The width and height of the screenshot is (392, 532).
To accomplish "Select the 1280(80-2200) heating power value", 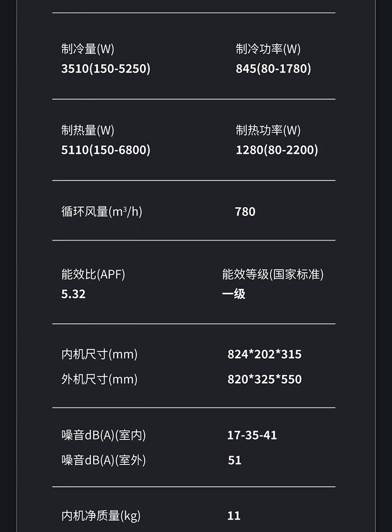I will (x=276, y=150).
